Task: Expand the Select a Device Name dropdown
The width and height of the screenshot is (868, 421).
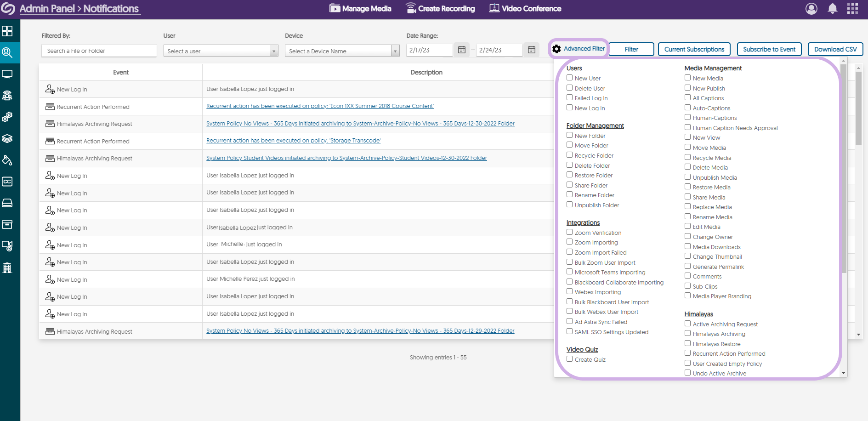Action: (342, 51)
